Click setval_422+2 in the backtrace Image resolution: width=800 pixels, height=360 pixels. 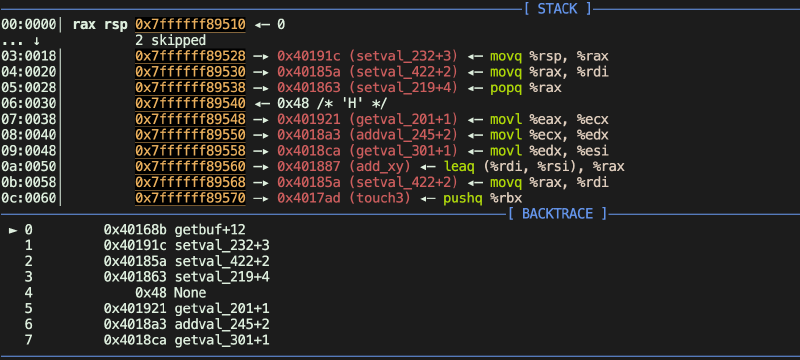pos(222,262)
